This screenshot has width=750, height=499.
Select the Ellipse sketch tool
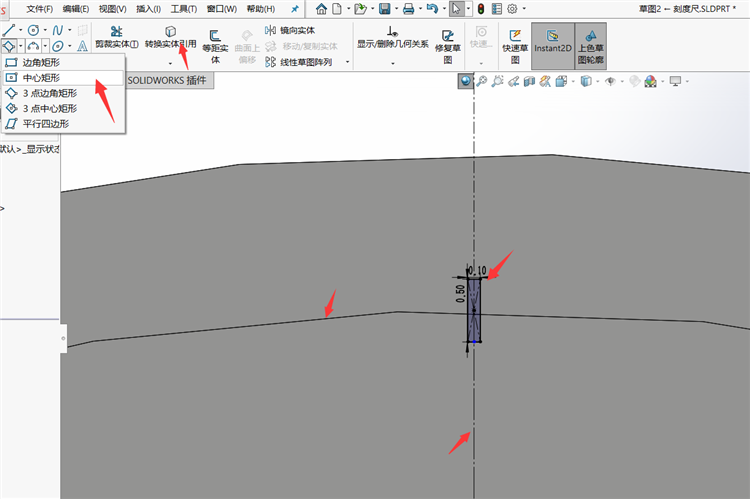pos(57,46)
